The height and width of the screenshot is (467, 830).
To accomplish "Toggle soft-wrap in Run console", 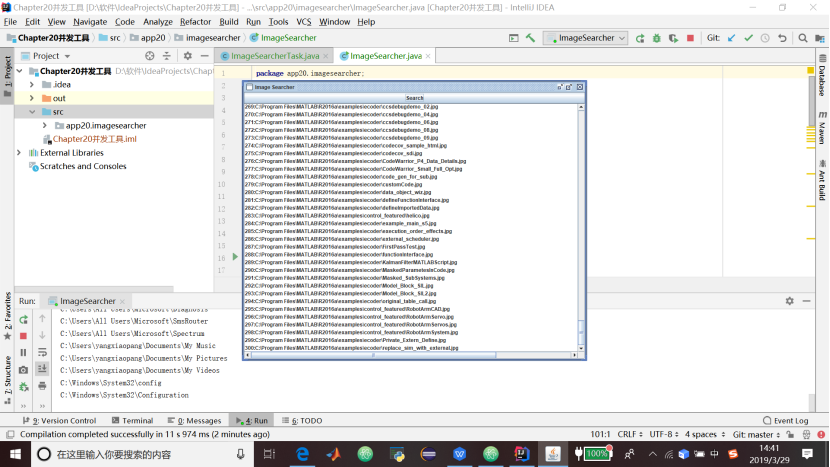I will tap(42, 352).
